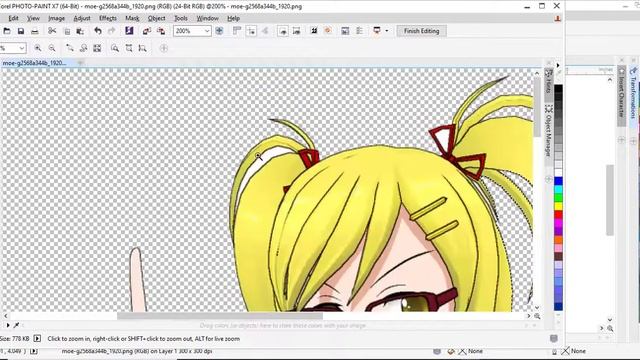This screenshot has width=640, height=360.
Task: Click the canvas scroll-right arrow
Action: coord(529,316)
